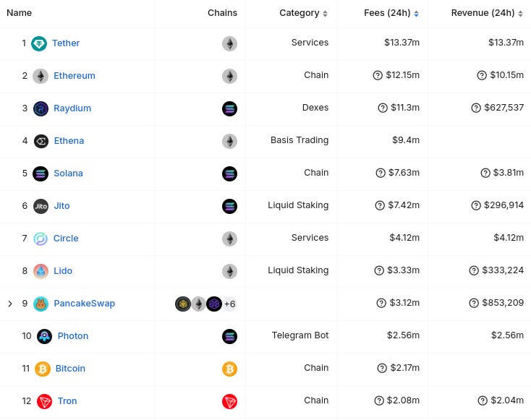Click the help icon beside PancakeSwap revenue
Viewport: 531px width, 420px height.
point(474,303)
